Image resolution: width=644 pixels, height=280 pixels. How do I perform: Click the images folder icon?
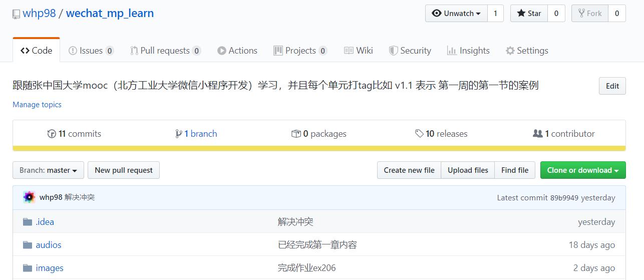(28, 268)
